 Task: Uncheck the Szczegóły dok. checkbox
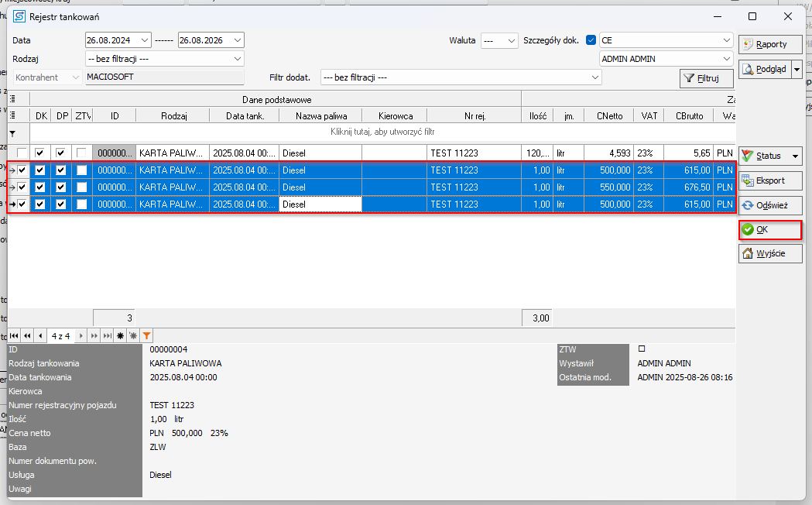[591, 40]
